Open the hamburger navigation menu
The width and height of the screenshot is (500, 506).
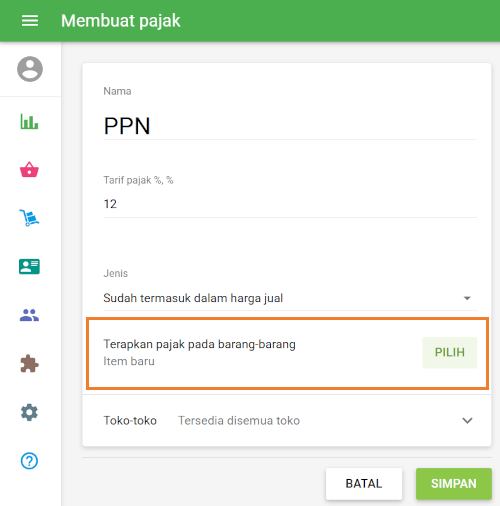[30, 21]
